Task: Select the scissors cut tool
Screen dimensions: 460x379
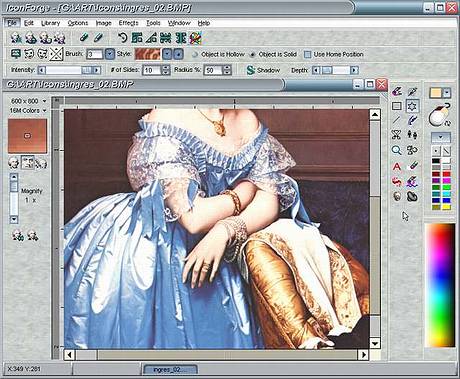Action: coord(396,135)
